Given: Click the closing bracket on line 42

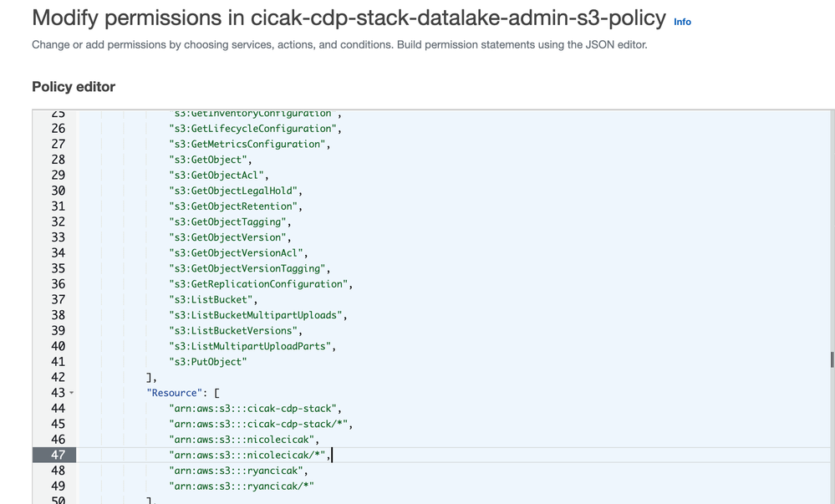Looking at the screenshot, I should click(152, 377).
